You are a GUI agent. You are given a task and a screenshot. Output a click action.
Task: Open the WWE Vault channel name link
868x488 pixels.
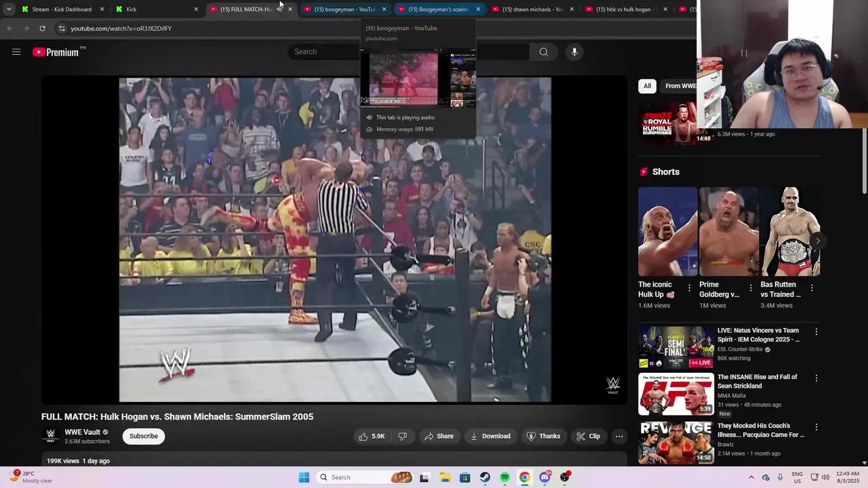(x=83, y=432)
